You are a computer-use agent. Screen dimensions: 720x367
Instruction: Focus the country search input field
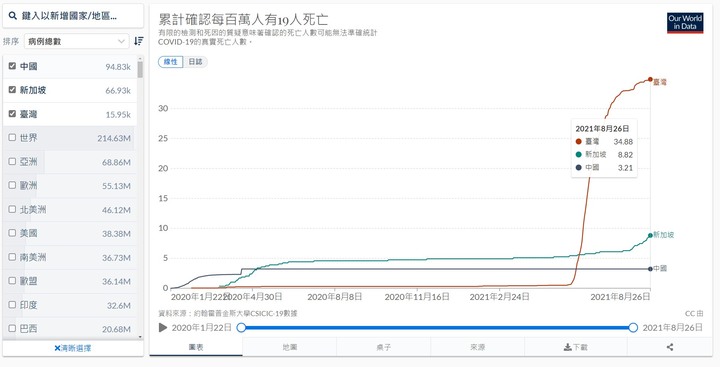[x=73, y=17]
